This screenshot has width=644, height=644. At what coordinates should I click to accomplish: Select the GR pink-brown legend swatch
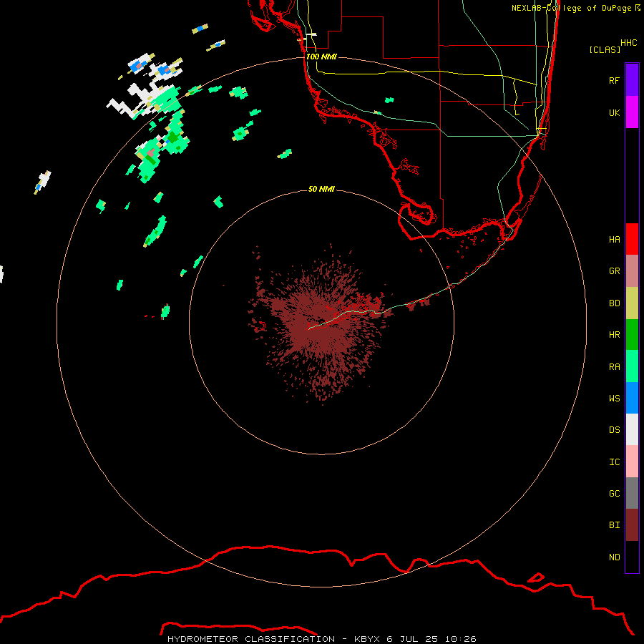click(632, 271)
